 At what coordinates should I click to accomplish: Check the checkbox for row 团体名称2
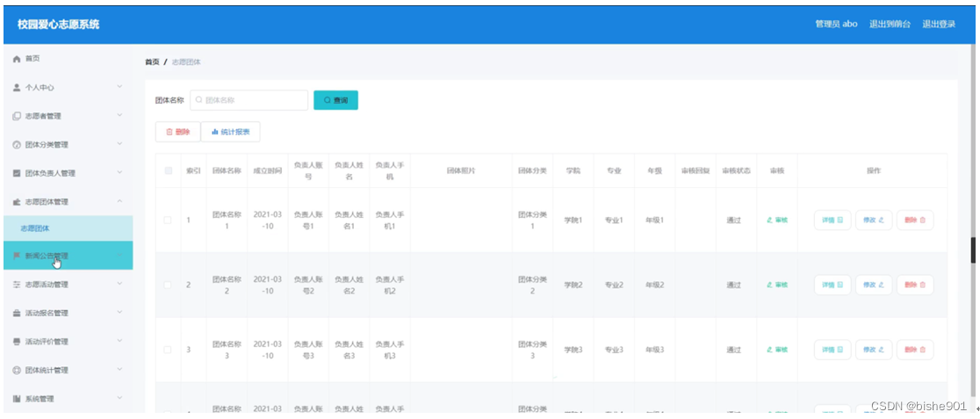(x=168, y=285)
